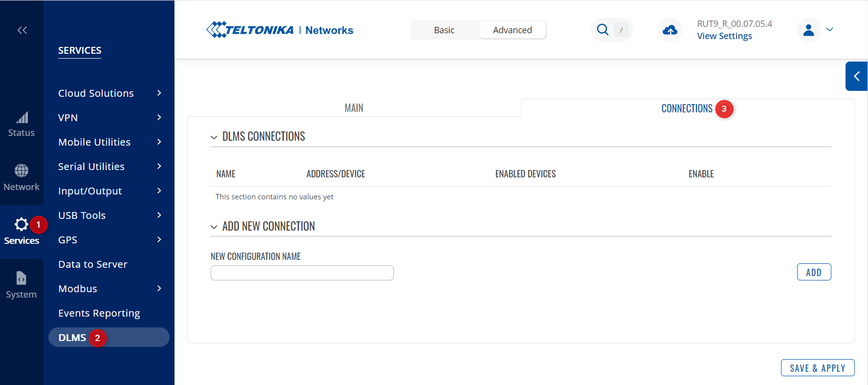Focus the New Configuration Name field

302,273
